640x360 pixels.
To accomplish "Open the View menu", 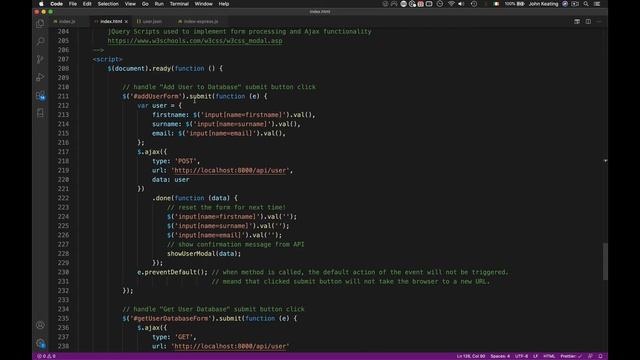I will tap(130, 4).
